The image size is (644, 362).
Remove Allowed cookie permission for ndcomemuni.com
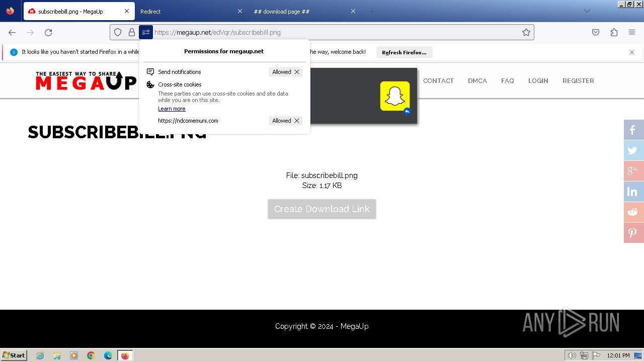coord(297,121)
